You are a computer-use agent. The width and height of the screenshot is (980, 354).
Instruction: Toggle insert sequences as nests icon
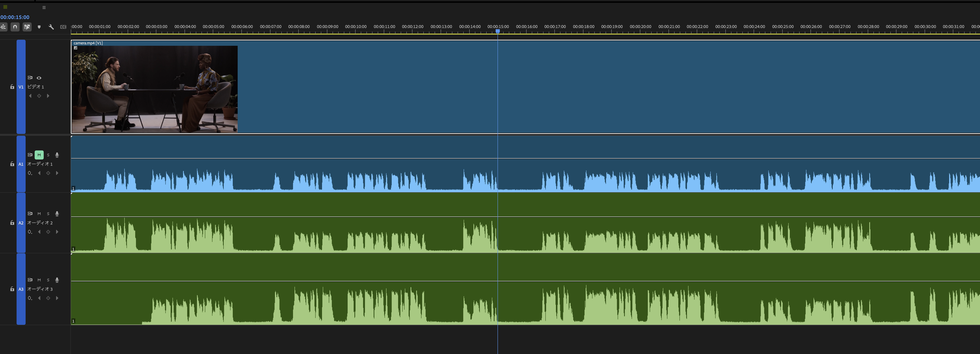[3, 27]
